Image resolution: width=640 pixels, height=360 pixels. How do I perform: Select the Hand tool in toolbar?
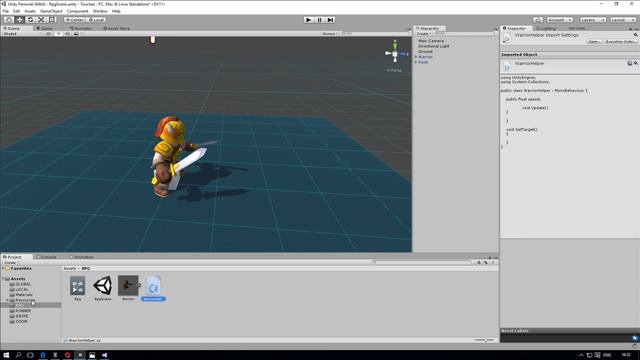coord(9,20)
